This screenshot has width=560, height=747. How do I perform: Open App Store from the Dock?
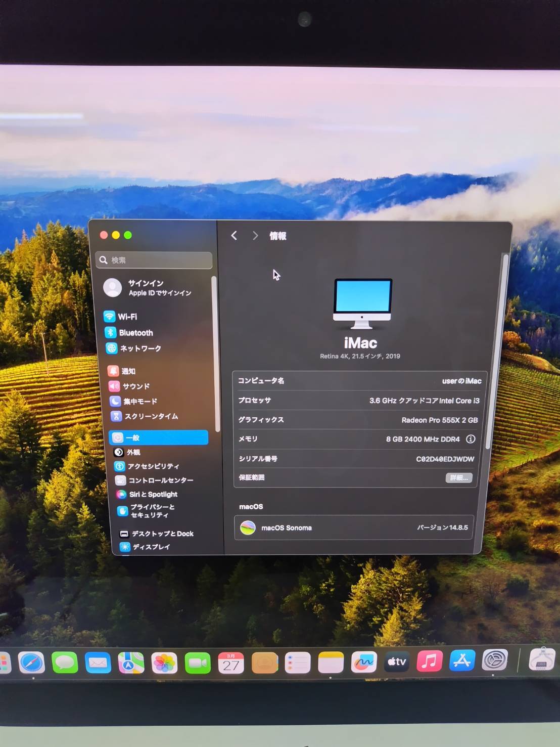tap(462, 660)
